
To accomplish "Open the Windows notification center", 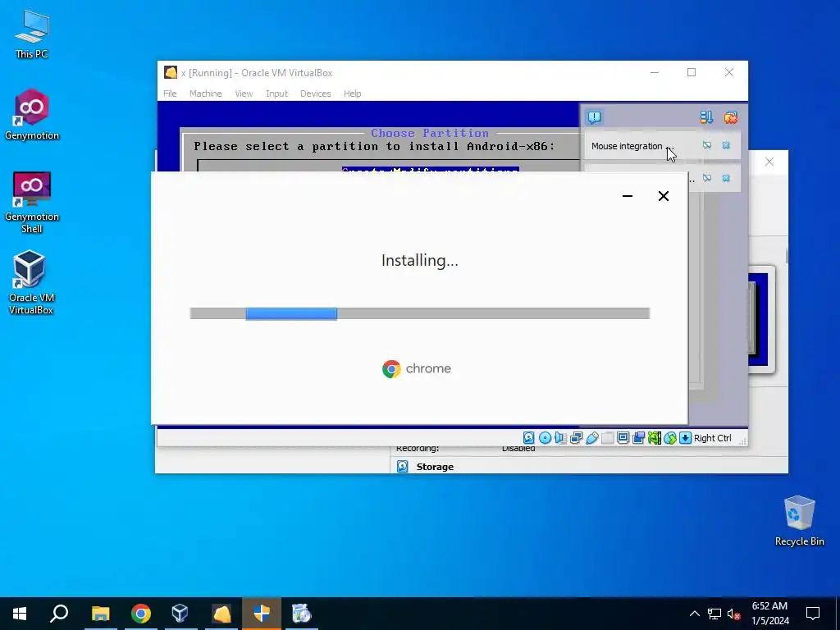I will tap(813, 614).
